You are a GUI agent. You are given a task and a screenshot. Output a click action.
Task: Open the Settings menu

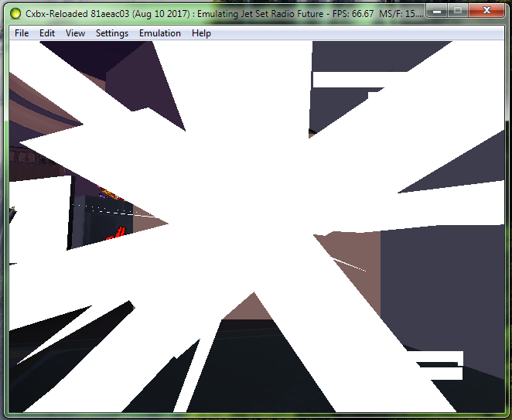[x=112, y=33]
